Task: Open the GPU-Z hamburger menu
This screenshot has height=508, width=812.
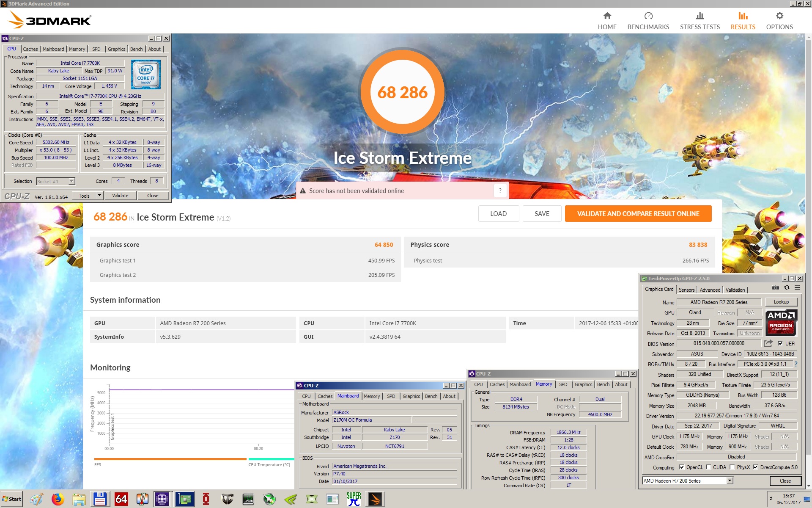Action: click(797, 287)
